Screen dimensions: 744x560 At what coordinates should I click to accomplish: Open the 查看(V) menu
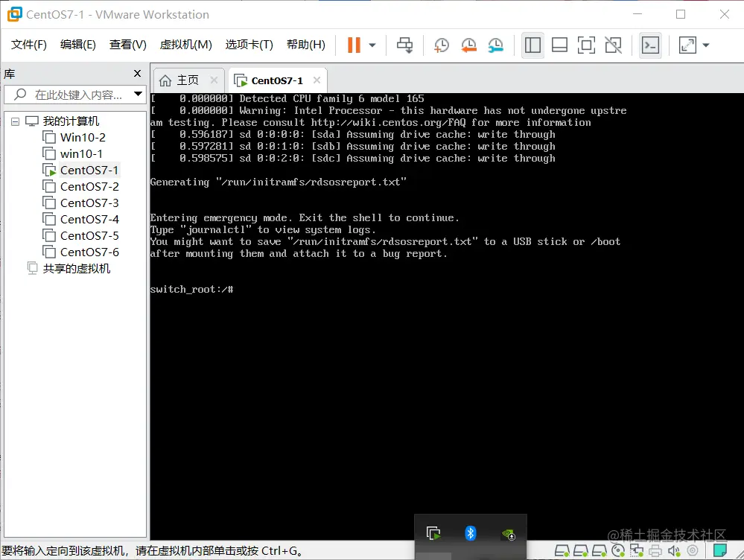pos(127,45)
